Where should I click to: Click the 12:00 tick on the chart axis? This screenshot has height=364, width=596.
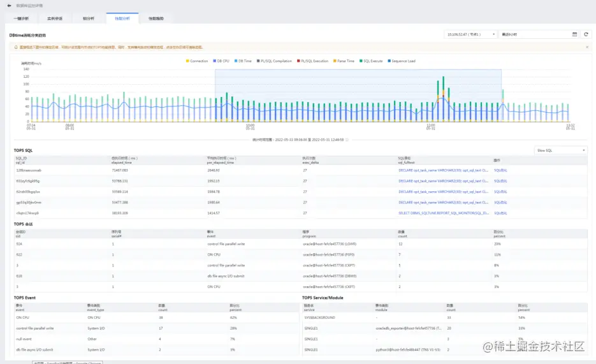coord(431,126)
